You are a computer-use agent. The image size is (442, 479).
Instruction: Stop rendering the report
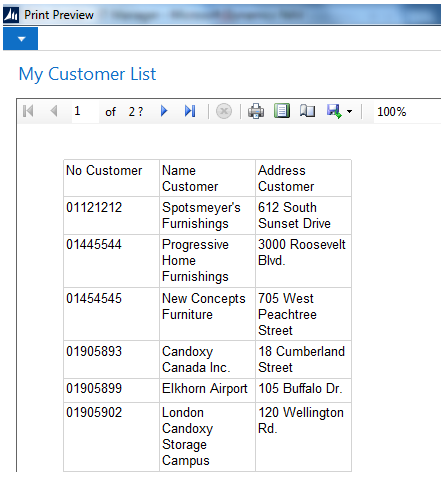click(x=224, y=111)
